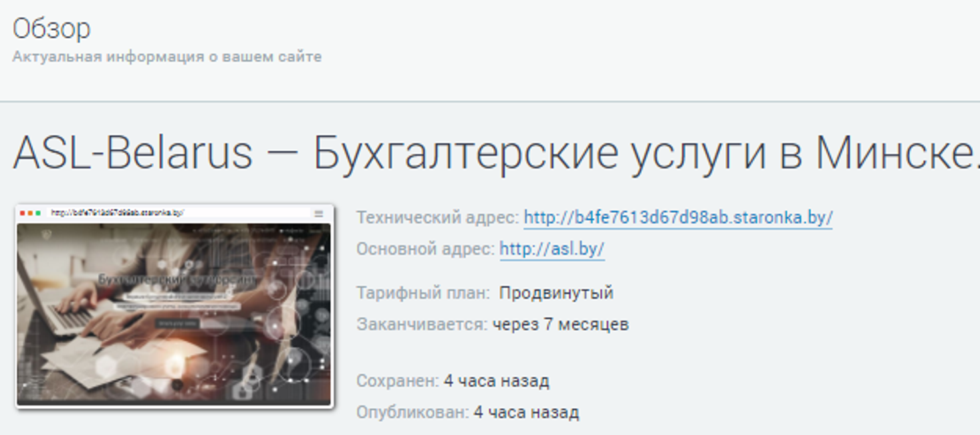Click the 'Сохранен: 4 часа назад' value
This screenshot has height=435, width=980.
pos(497,381)
